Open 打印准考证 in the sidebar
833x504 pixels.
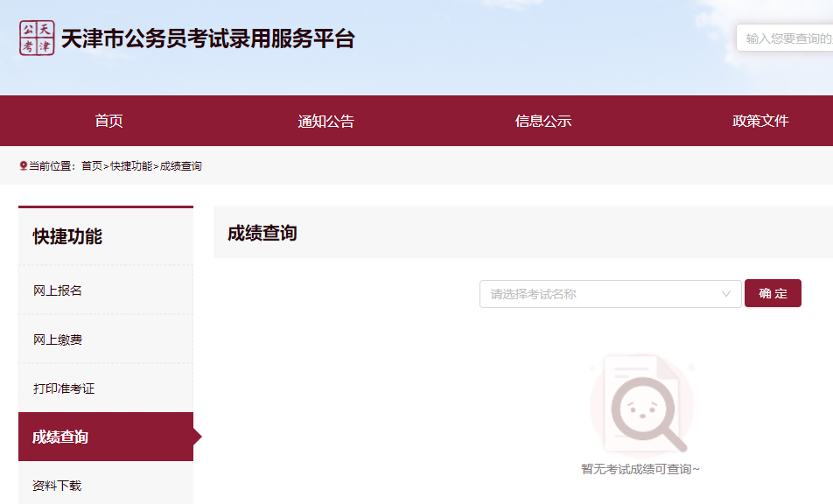point(64,388)
